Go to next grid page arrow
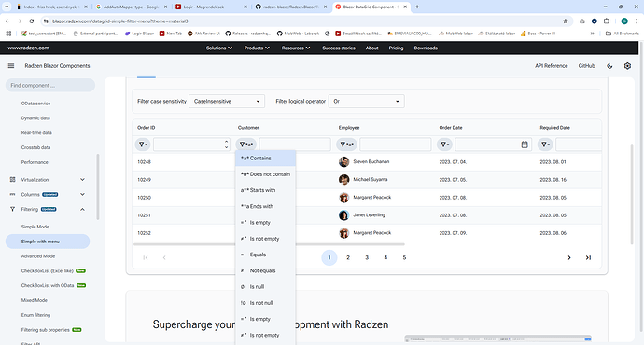The height and width of the screenshot is (345, 644). pos(569,257)
